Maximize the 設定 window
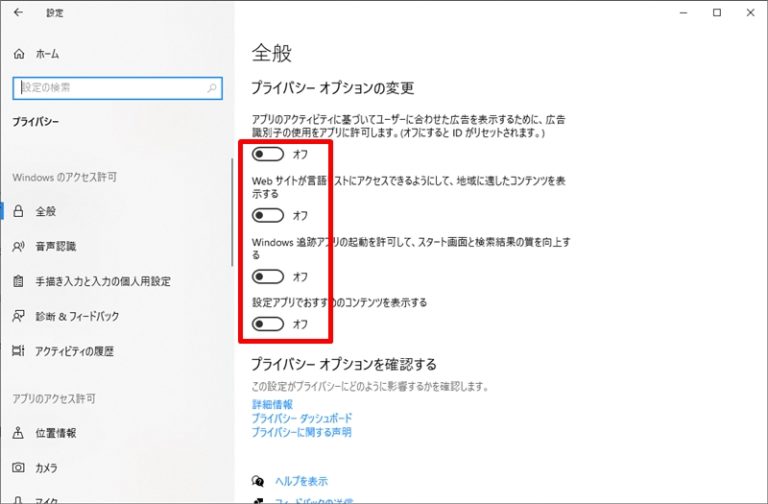 click(x=717, y=13)
